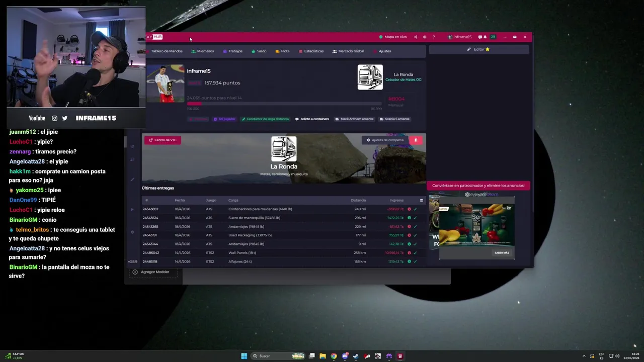
Task: Go to the Trabajos tab
Action: click(232, 51)
